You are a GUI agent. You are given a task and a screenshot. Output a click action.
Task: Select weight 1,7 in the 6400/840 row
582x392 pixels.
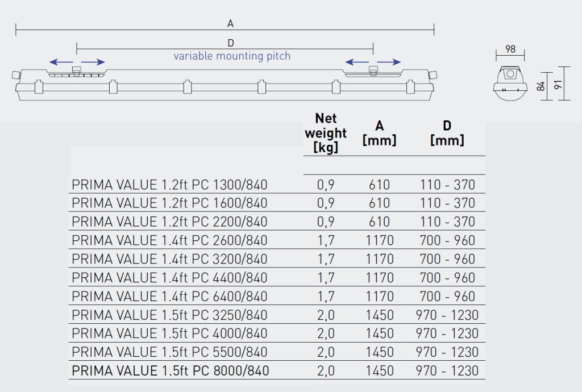coord(326,297)
